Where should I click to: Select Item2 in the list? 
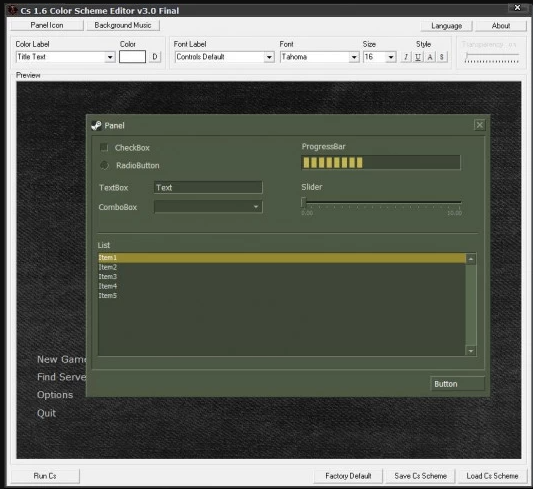click(x=282, y=267)
